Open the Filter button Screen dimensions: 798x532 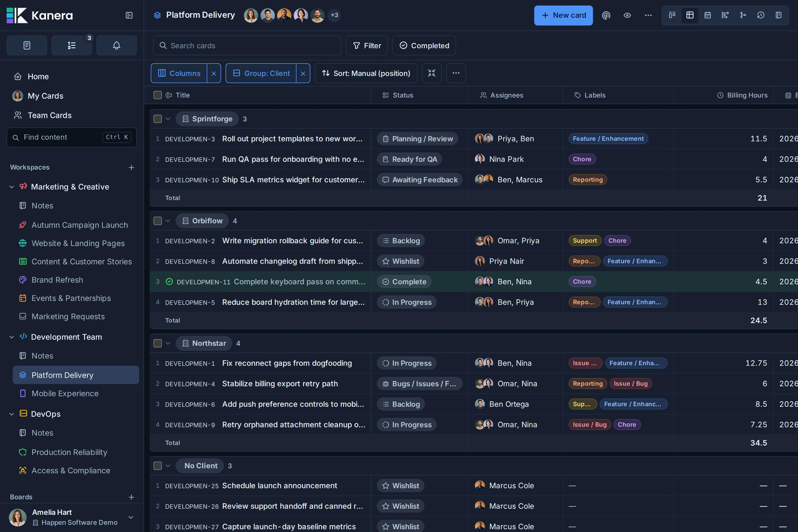[367, 45]
